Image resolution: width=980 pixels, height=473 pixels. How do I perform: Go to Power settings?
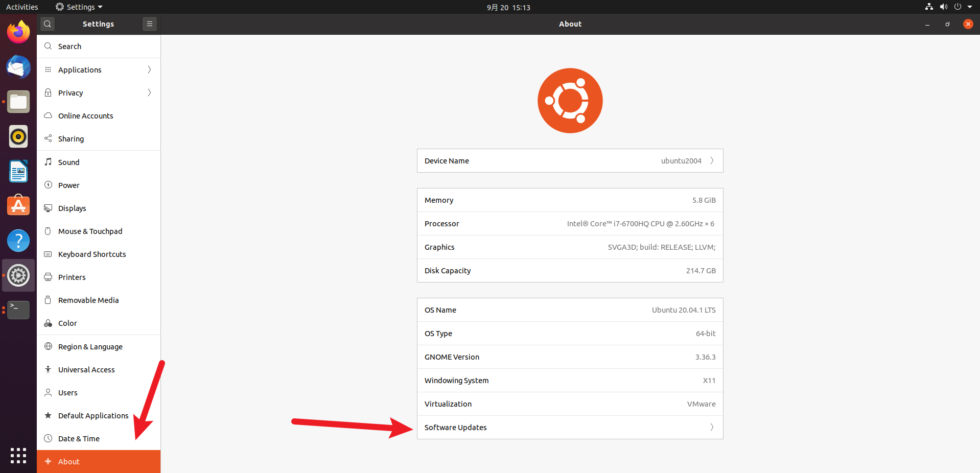click(x=99, y=185)
